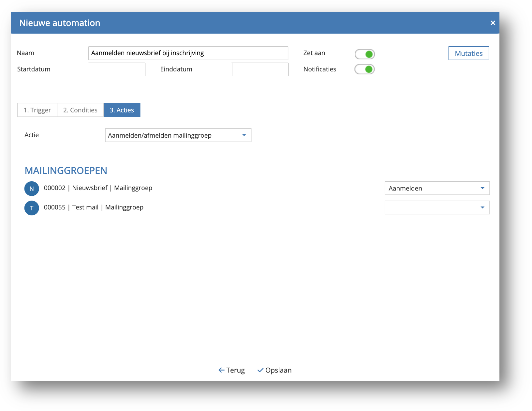Open the Test mail action dropdown

pos(437,207)
